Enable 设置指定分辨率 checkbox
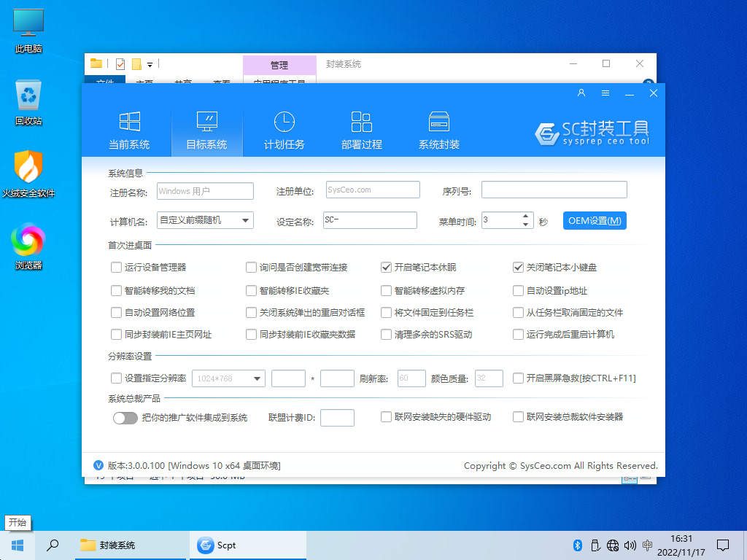The width and height of the screenshot is (747, 560). [116, 378]
